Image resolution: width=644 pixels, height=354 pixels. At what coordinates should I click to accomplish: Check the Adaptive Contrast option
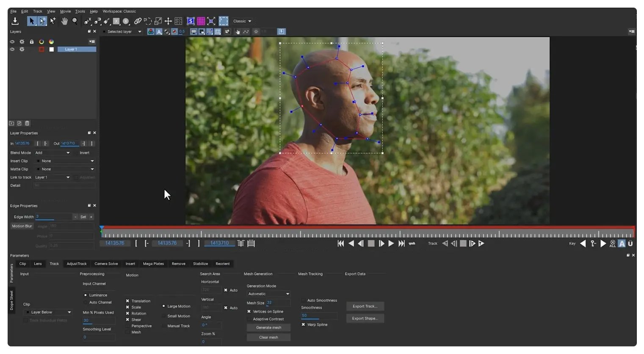250,319
